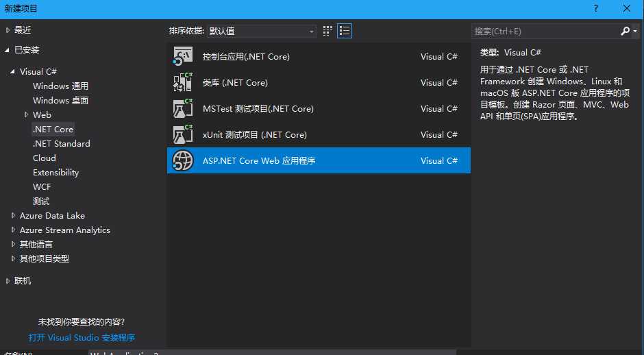Select the 最近 label
Viewport: 644px width, 355px height.
pos(23,30)
